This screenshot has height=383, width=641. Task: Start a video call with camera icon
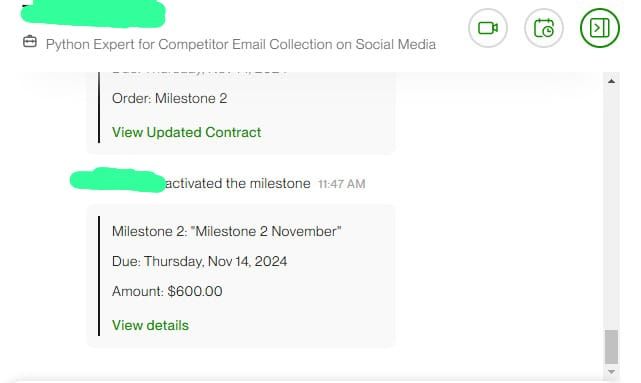click(x=488, y=28)
